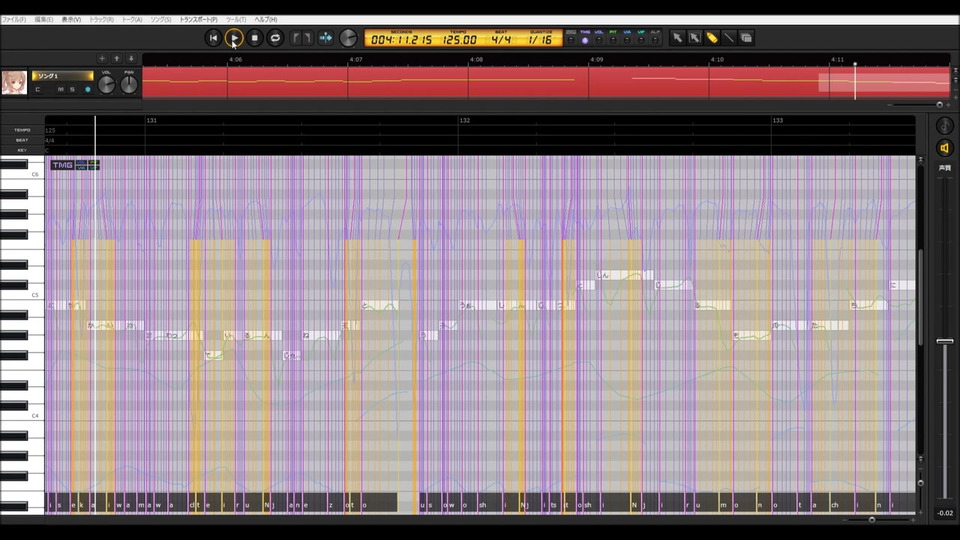This screenshot has width=960, height=540.
Task: Click the master volume dial in transport bar
Action: 348,38
